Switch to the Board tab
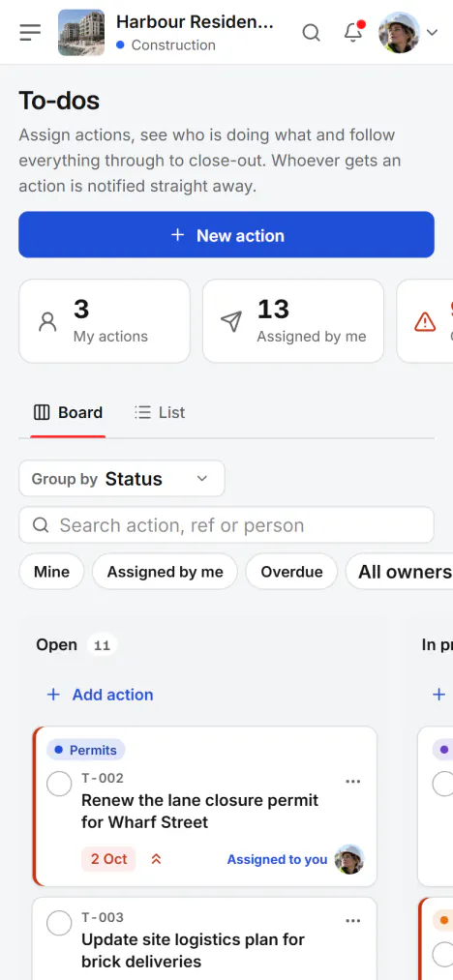 click(68, 412)
